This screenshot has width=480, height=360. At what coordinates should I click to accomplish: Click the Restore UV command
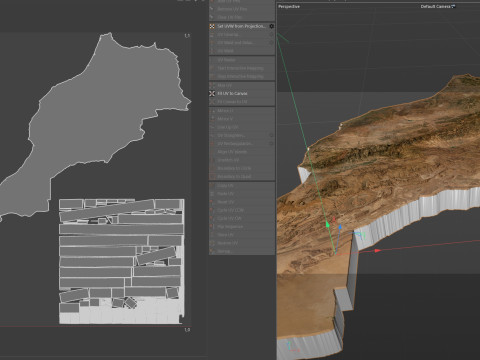(242, 243)
